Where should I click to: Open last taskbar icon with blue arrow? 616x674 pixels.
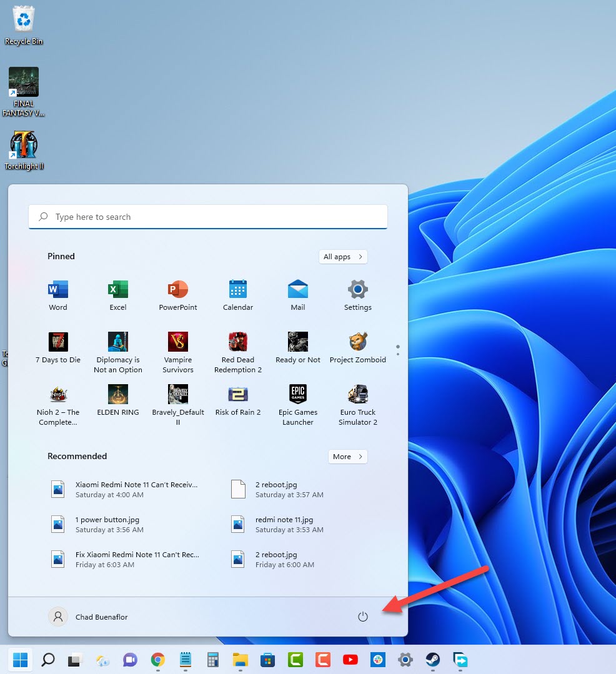point(460,660)
